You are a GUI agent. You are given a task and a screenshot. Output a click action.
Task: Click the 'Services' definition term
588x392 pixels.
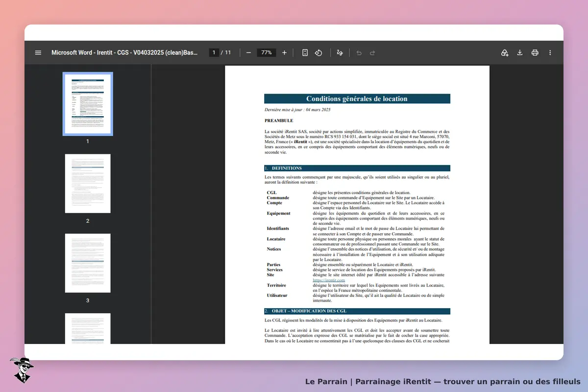click(274, 269)
